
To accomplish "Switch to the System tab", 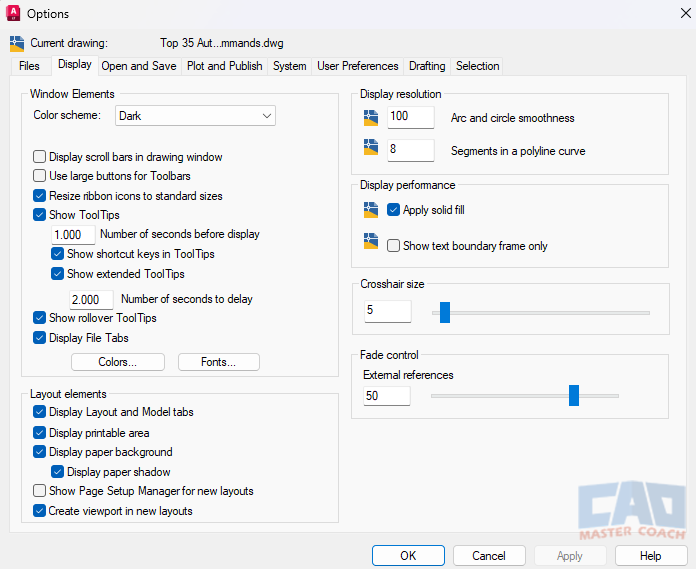I will 289,66.
